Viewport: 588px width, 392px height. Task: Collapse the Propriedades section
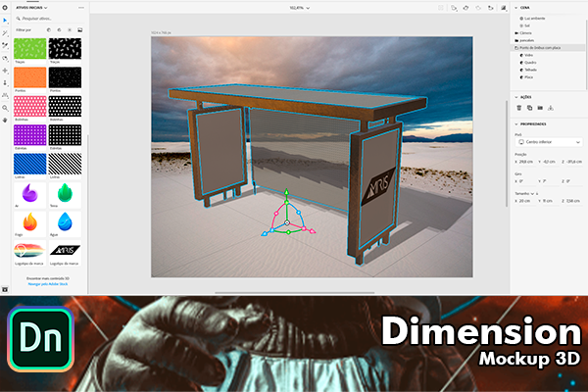click(x=516, y=123)
